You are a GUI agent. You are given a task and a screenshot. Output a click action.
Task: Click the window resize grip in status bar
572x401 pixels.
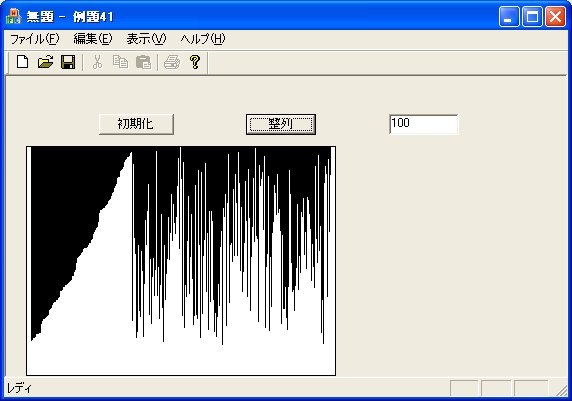[562, 390]
